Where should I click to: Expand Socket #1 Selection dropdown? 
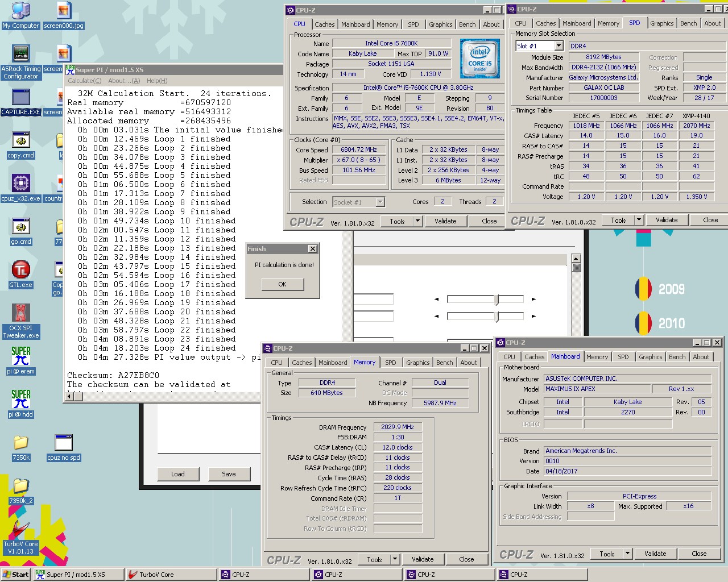[380, 202]
